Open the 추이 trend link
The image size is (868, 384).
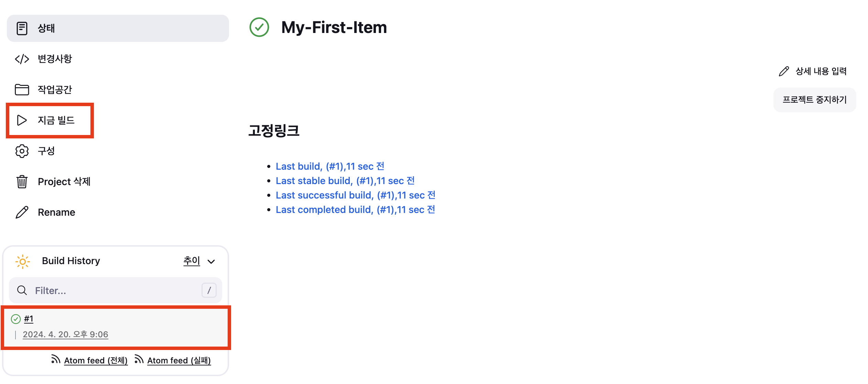click(192, 261)
